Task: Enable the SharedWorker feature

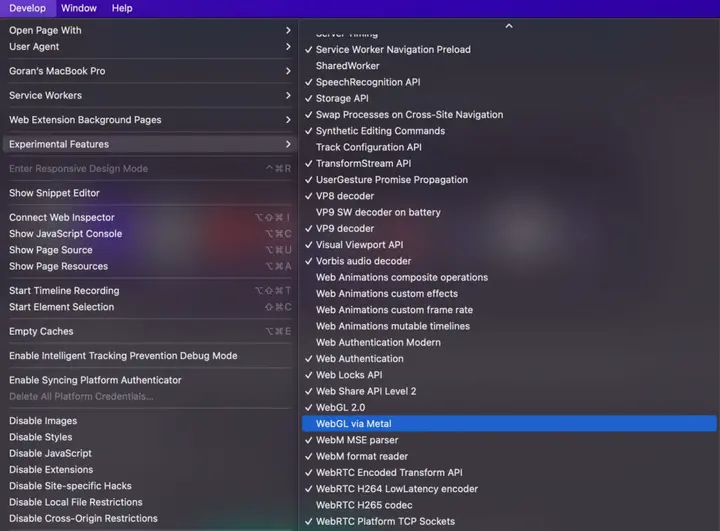Action: (x=509, y=66)
